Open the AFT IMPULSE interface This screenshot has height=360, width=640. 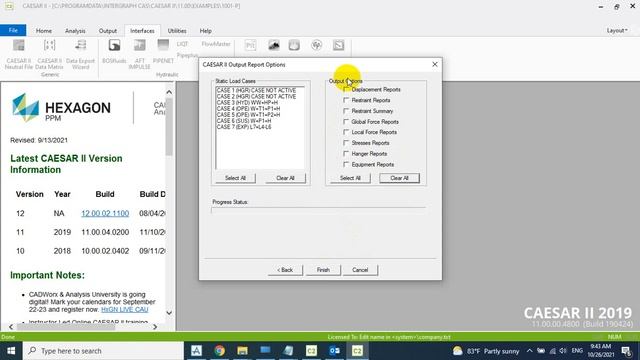(x=140, y=54)
